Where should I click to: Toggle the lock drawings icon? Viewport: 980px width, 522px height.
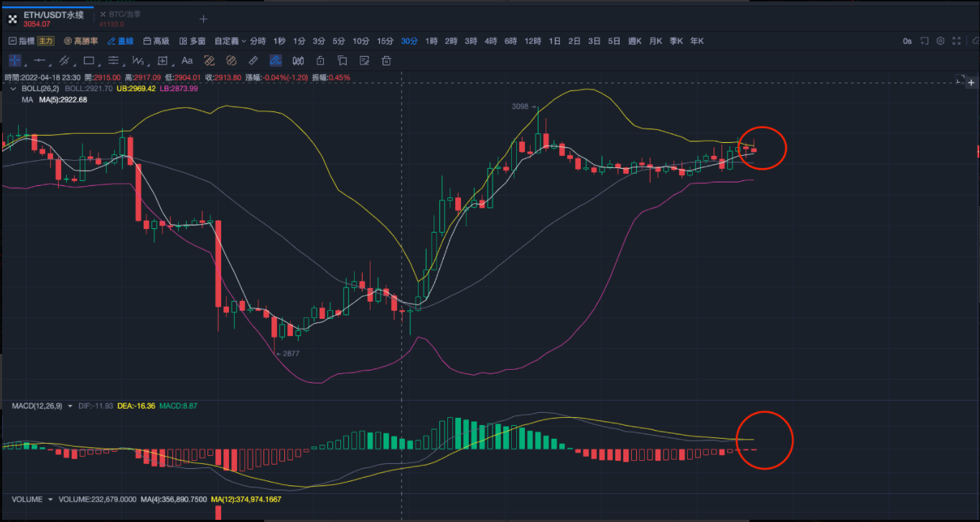click(320, 60)
